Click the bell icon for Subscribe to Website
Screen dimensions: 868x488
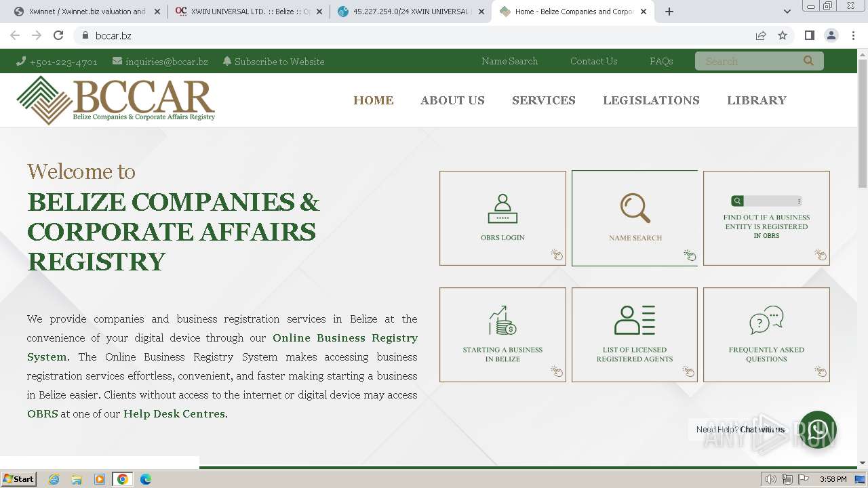[x=227, y=61]
